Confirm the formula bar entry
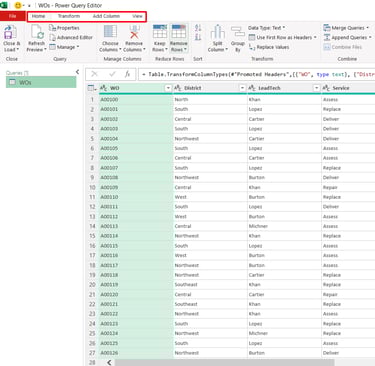Screen dimensions: 375x366 (112, 74)
